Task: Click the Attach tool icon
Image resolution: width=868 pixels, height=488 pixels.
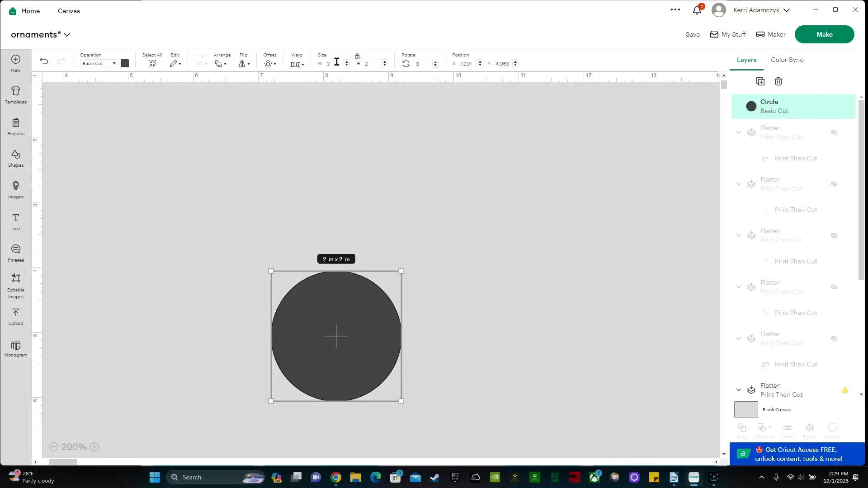Action: click(x=788, y=427)
